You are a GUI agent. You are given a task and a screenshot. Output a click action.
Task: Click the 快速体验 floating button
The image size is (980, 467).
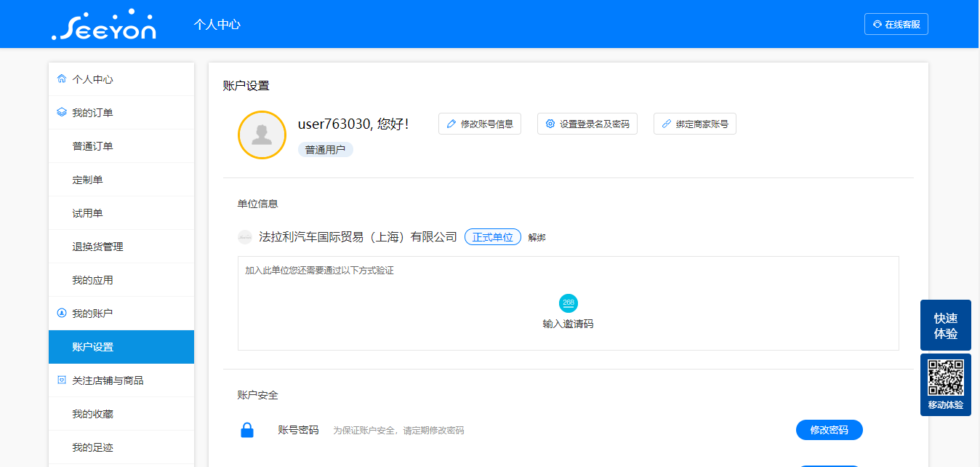[x=946, y=325]
